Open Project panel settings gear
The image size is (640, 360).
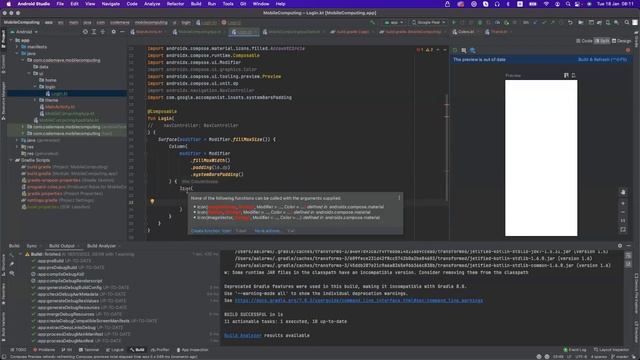[x=113, y=32]
